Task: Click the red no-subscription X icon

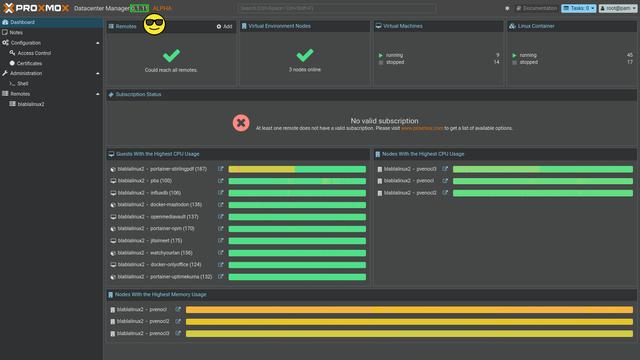Action: (241, 122)
